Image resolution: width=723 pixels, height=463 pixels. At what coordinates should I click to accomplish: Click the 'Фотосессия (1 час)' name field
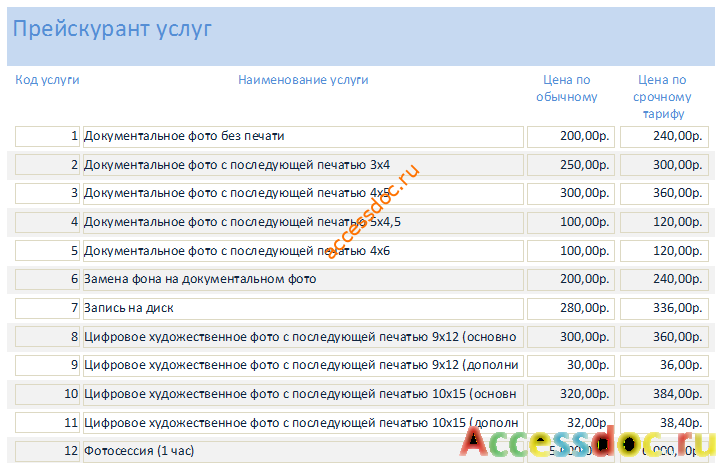pyautogui.click(x=303, y=451)
